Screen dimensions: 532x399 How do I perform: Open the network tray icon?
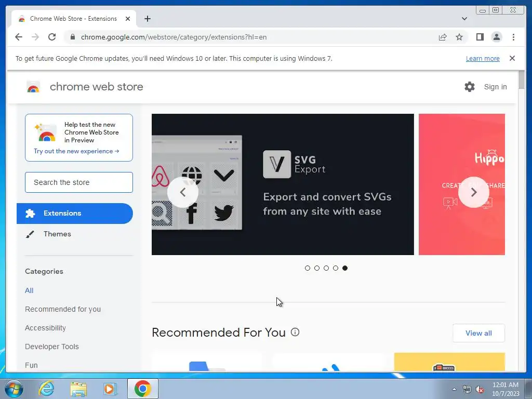click(467, 390)
